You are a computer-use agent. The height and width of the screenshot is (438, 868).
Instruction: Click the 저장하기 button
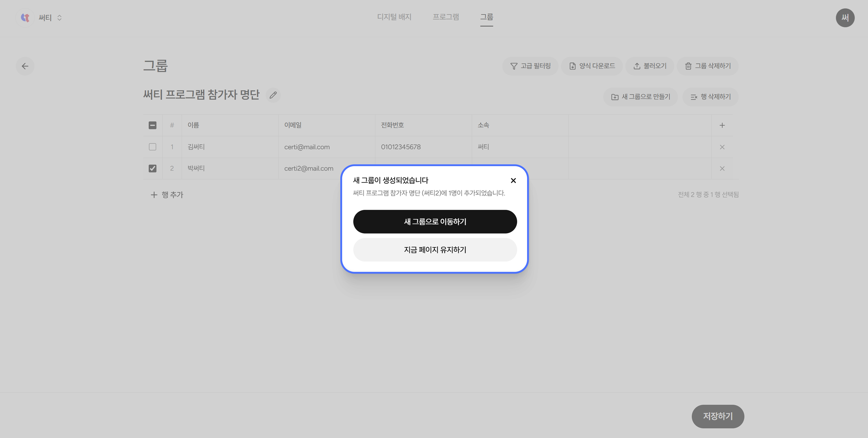[718, 416]
